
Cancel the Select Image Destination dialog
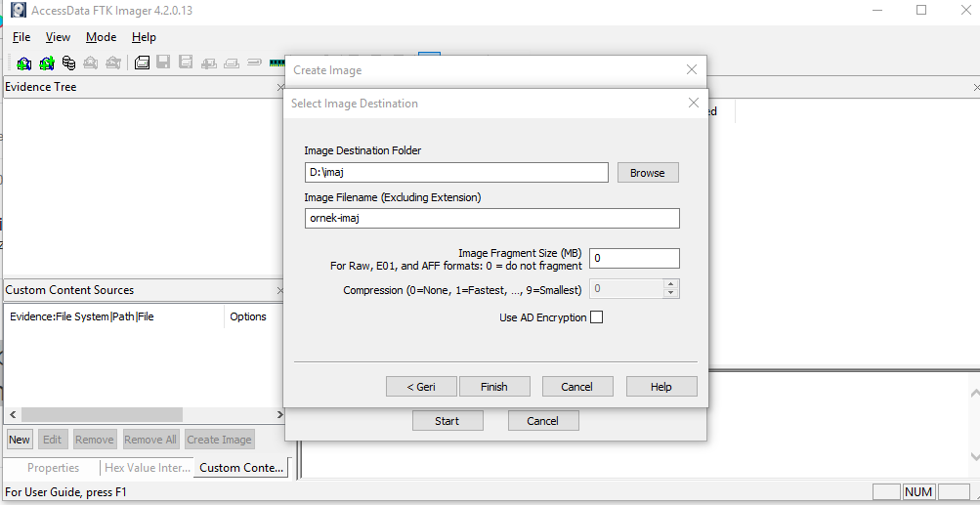click(x=576, y=387)
